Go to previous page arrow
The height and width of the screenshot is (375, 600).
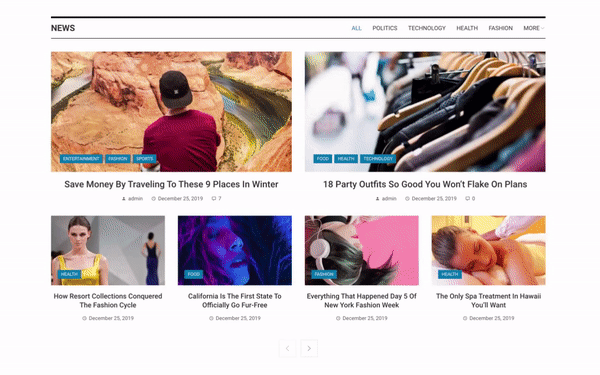287,348
